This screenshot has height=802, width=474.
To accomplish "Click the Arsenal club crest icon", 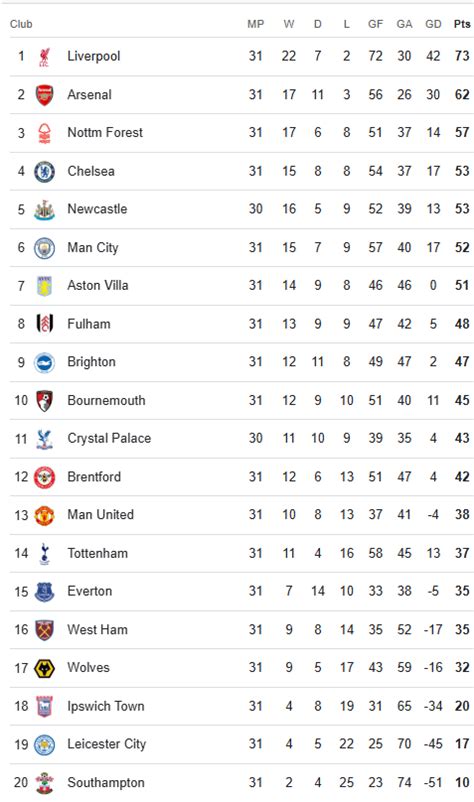I will pyautogui.click(x=44, y=95).
